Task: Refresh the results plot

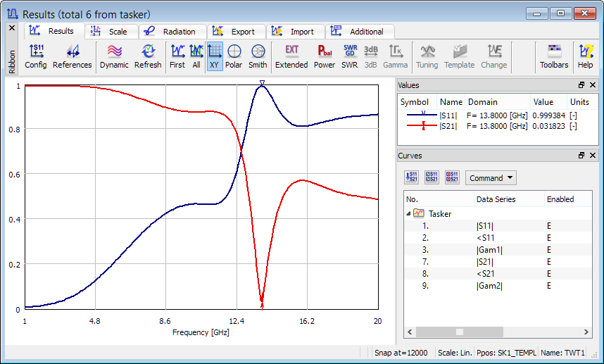Action: (148, 56)
